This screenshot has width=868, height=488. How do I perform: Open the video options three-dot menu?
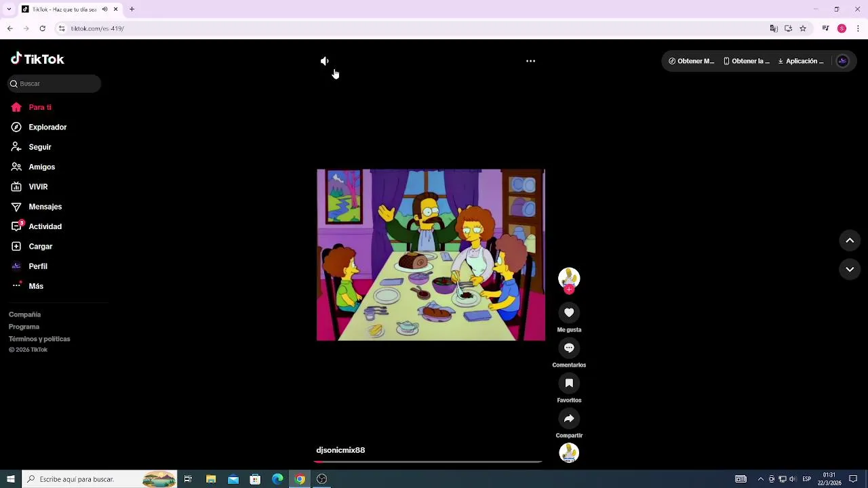[531, 61]
